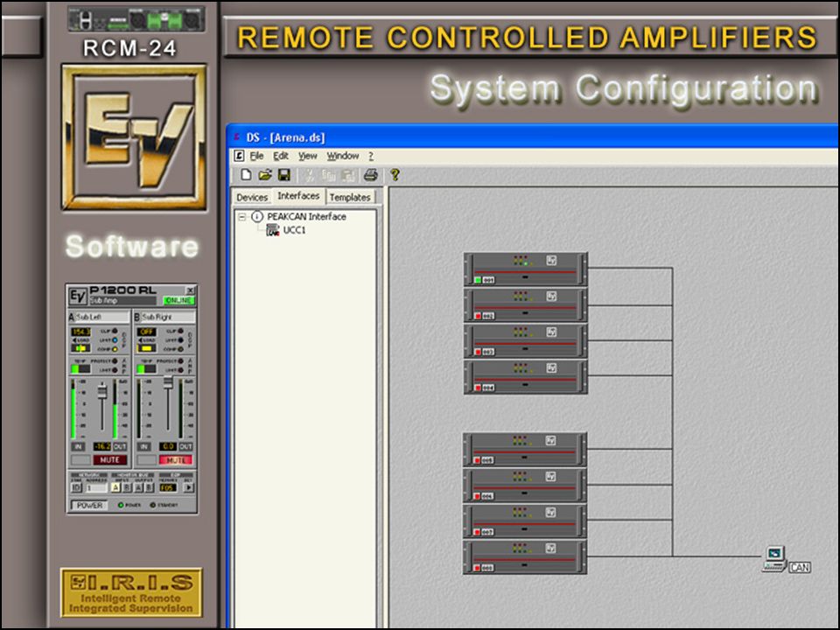
Task: Click the large gold EV logo
Action: pos(134,137)
